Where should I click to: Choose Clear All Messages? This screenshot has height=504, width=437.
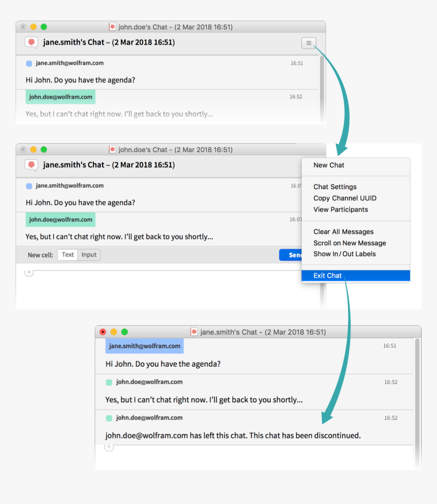coord(343,231)
